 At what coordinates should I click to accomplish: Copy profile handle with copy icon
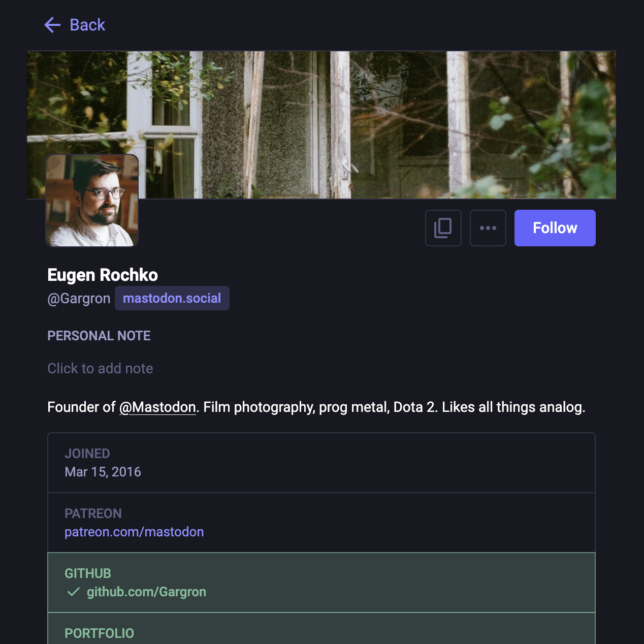click(x=443, y=228)
